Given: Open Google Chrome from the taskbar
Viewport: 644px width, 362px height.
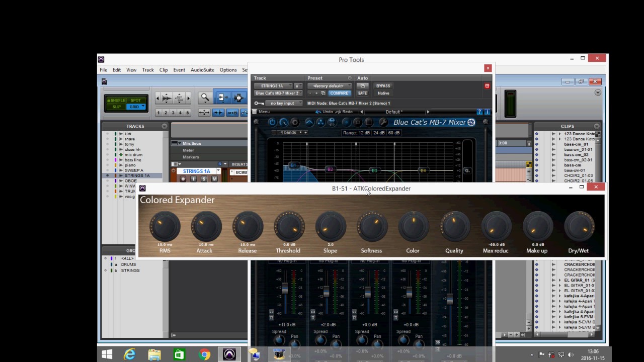Looking at the screenshot, I should click(x=204, y=354).
